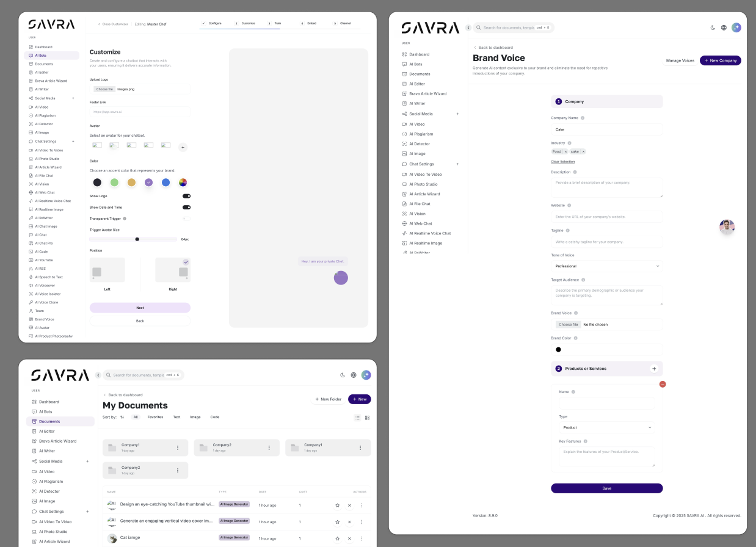Open the black Brand Color swatch

(558, 350)
